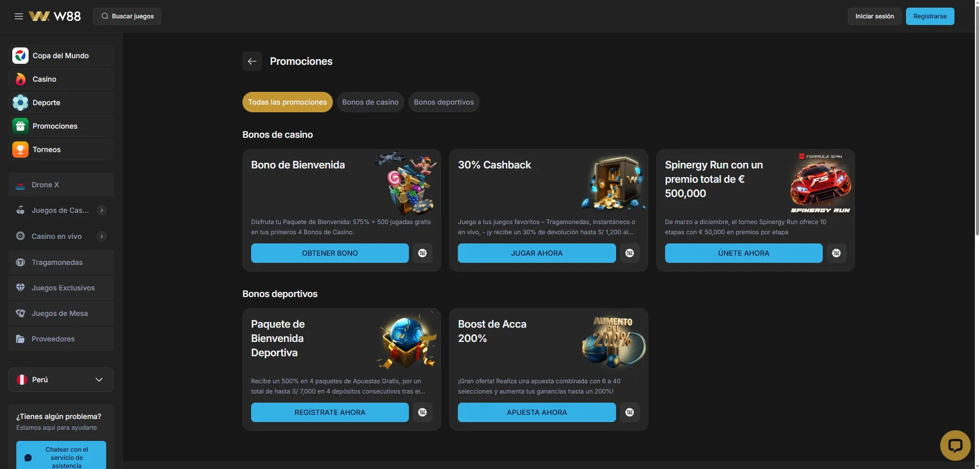The height and width of the screenshot is (469, 980).
Task: Click the Deporte soccer ball icon
Action: [20, 103]
